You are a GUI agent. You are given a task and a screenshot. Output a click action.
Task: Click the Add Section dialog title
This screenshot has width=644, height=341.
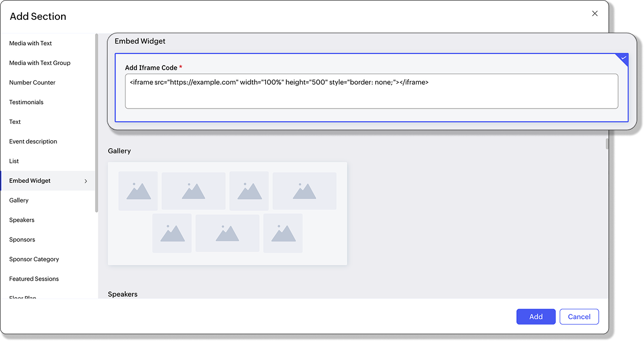click(x=38, y=16)
